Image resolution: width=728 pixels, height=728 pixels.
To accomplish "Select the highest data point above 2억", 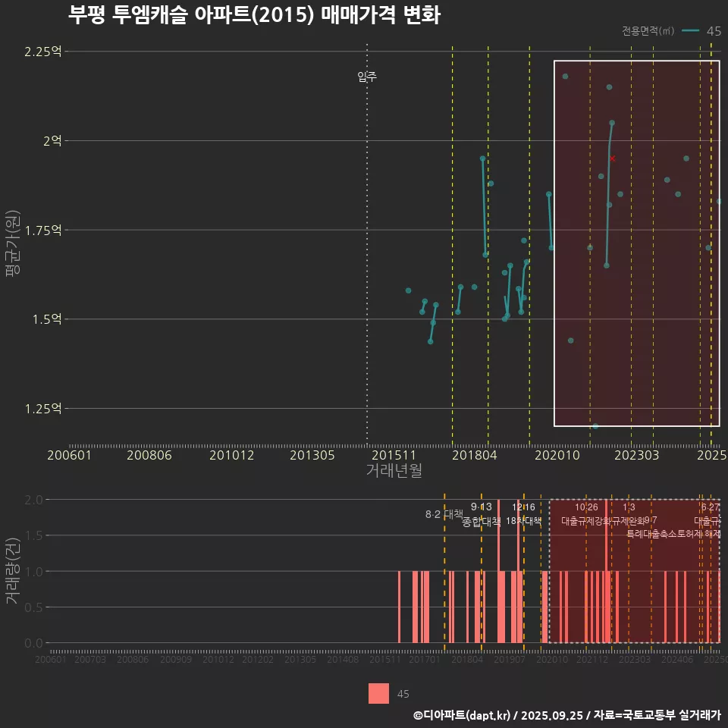I will [x=565, y=77].
